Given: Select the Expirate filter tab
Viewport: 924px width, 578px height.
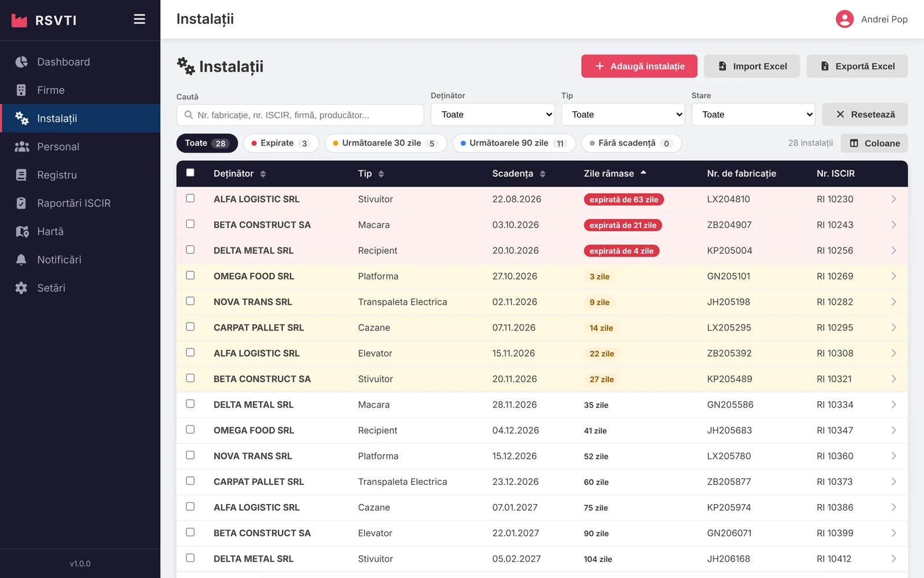Looking at the screenshot, I should [x=281, y=143].
